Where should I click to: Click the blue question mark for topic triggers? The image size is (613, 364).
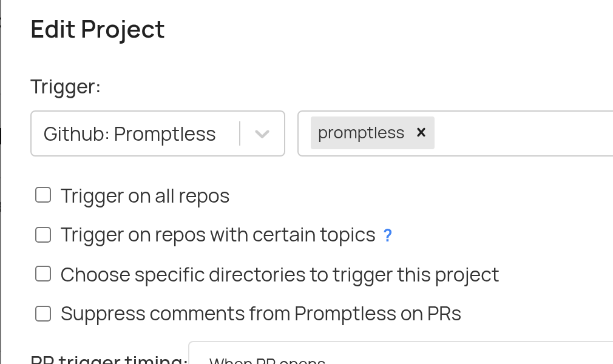coord(387,235)
